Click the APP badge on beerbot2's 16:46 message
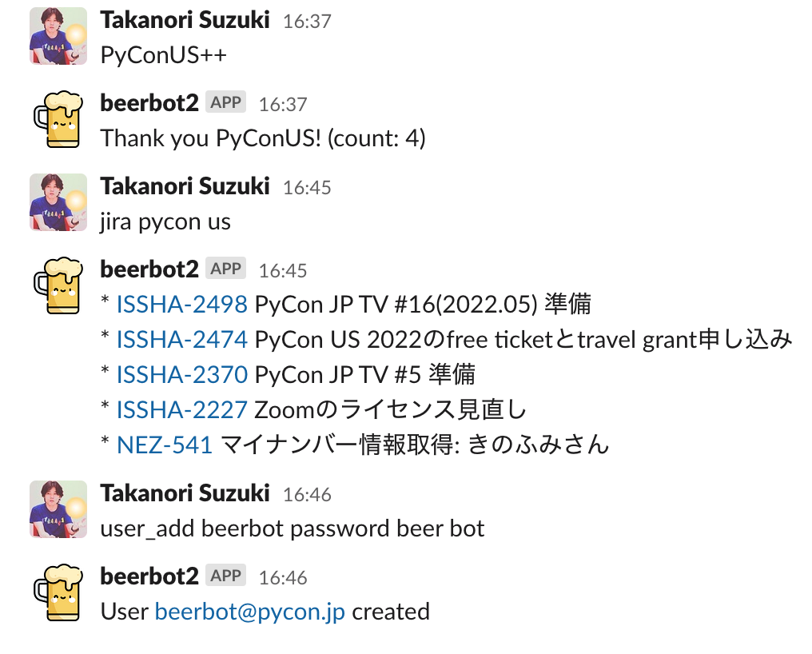 [x=225, y=576]
